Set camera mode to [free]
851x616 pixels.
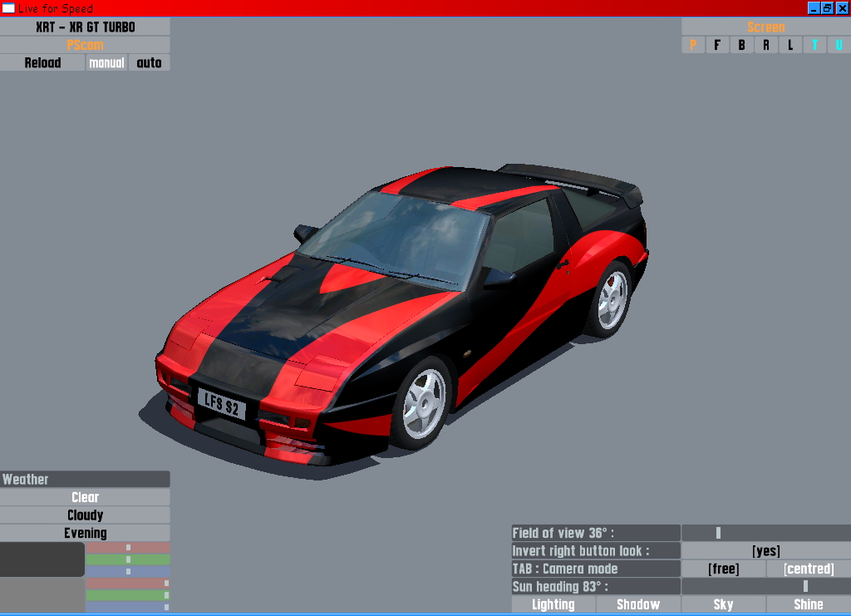(724, 569)
